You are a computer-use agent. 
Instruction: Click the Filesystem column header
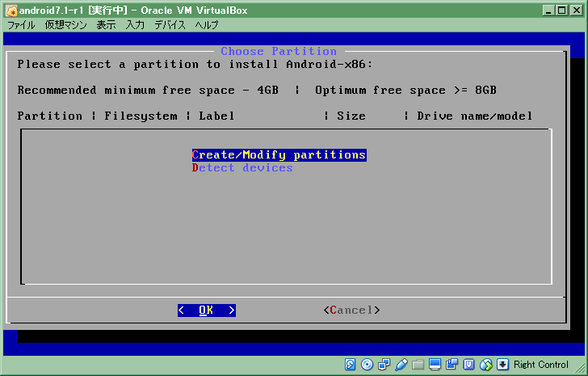pos(141,116)
